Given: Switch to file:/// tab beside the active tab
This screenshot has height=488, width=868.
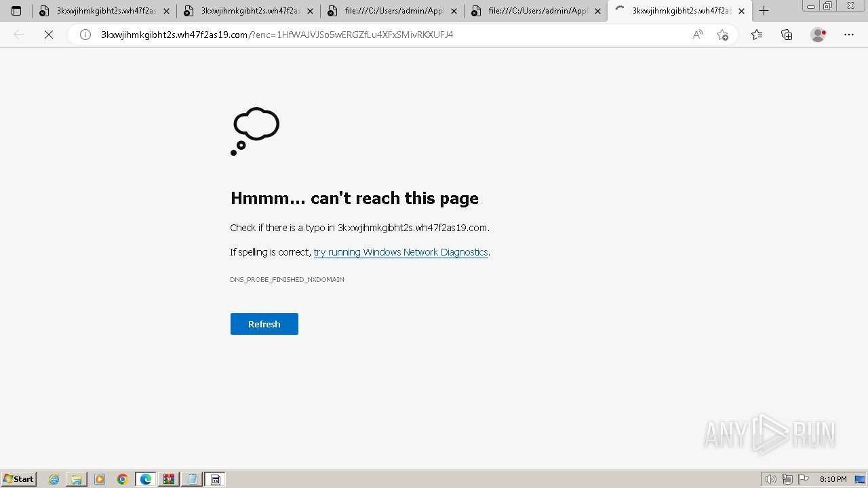Looking at the screenshot, I should [x=536, y=11].
